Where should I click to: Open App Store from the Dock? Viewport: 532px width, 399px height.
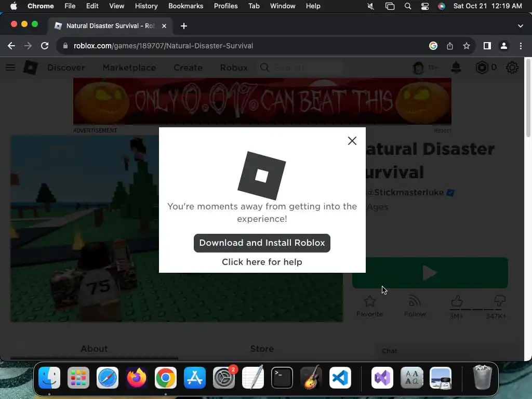195,378
